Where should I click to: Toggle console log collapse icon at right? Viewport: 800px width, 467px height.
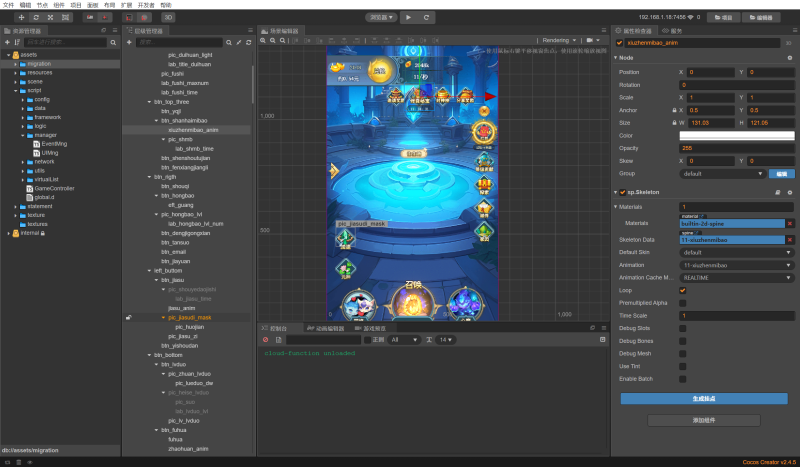coord(603,339)
